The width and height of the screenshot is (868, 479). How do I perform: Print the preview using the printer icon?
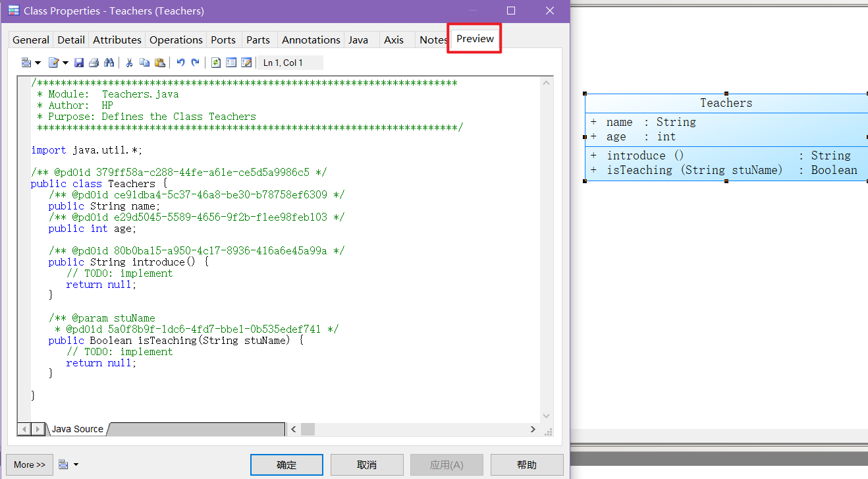(x=94, y=63)
